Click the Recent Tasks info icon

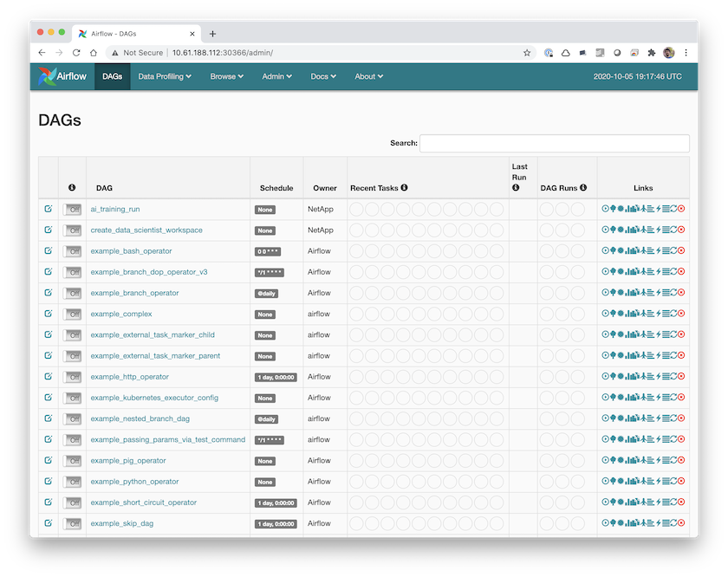(x=404, y=188)
